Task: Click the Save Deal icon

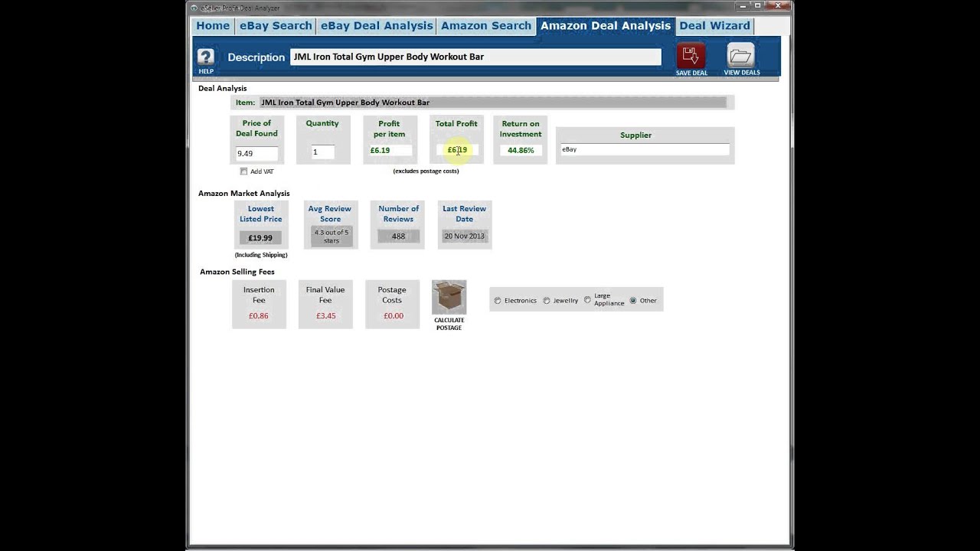Action: click(x=691, y=56)
